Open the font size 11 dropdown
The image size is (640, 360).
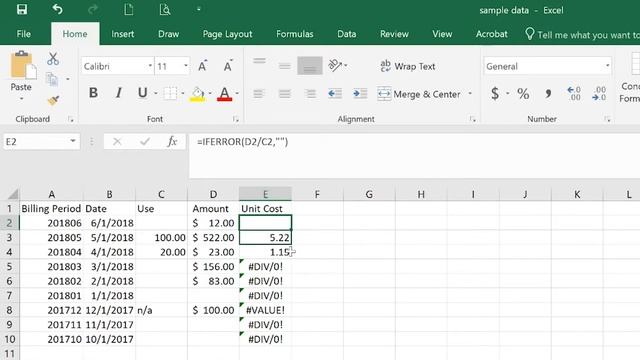186,66
